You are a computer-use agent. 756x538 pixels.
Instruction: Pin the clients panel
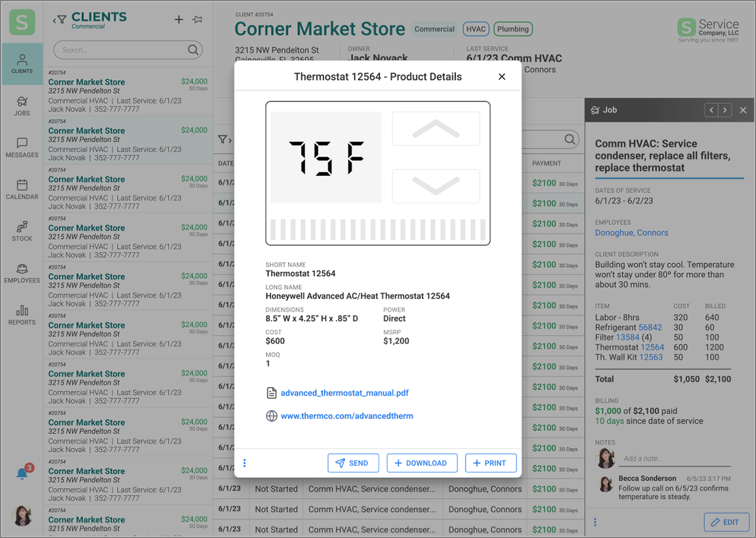tap(198, 20)
